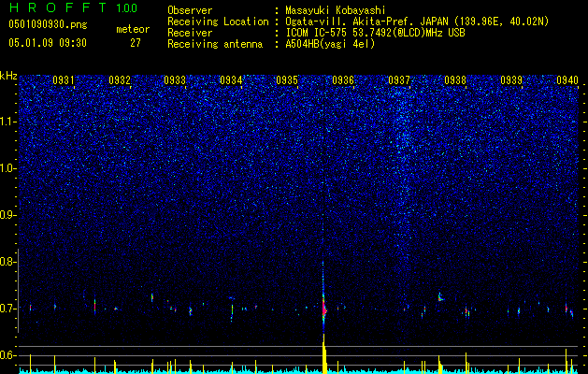Click the 0935 time marker
Viewport: 588px width, 374px height.
click(x=287, y=80)
